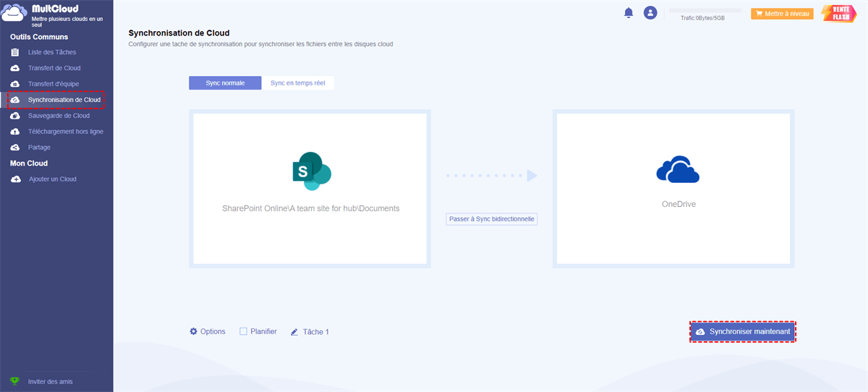868x392 pixels.
Task: Open the user account avatar
Action: pos(650,13)
